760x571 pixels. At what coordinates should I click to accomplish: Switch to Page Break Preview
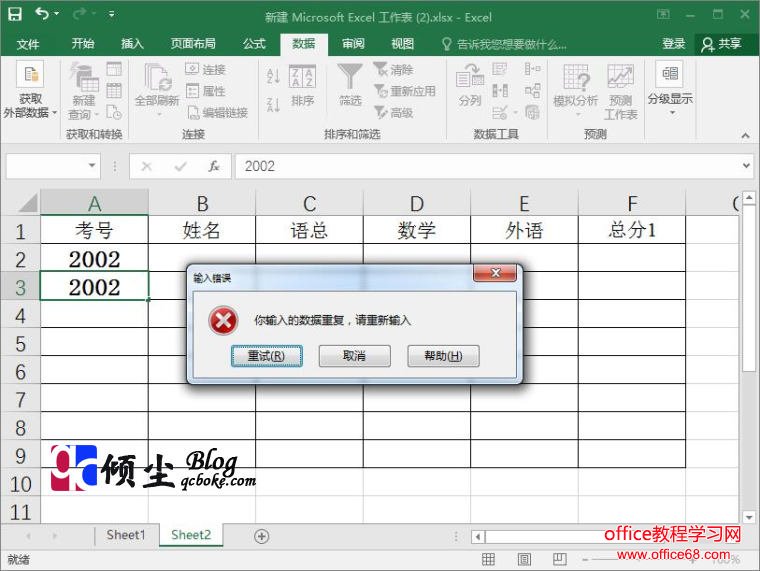(559, 559)
